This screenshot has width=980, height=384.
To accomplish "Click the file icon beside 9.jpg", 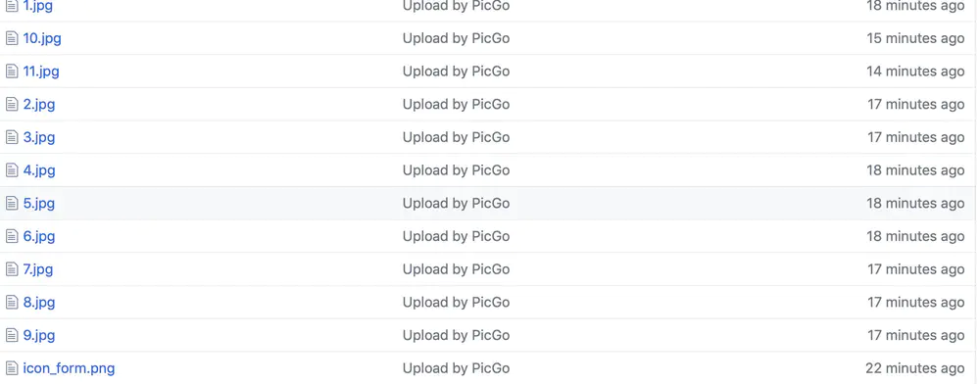I will click(x=12, y=335).
